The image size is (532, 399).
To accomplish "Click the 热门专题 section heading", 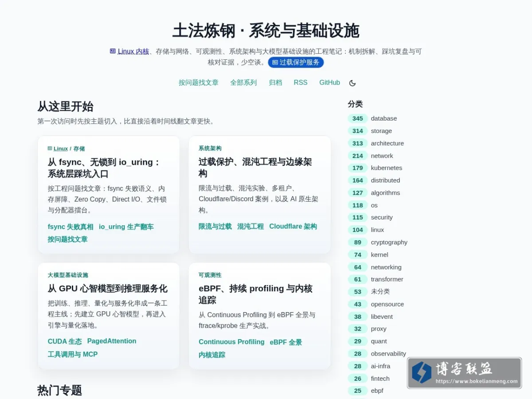I will (x=59, y=390).
